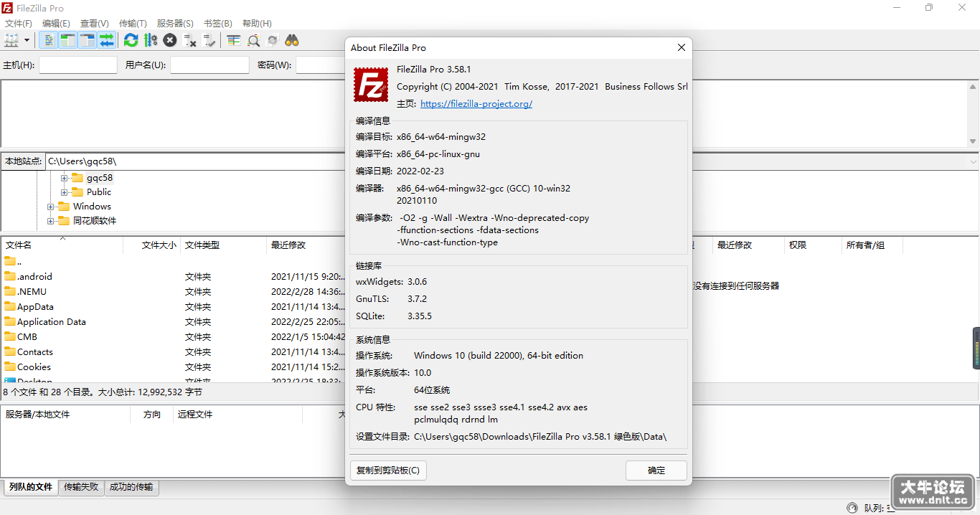
Task: Expand the Public folder tree node
Action: (64, 192)
